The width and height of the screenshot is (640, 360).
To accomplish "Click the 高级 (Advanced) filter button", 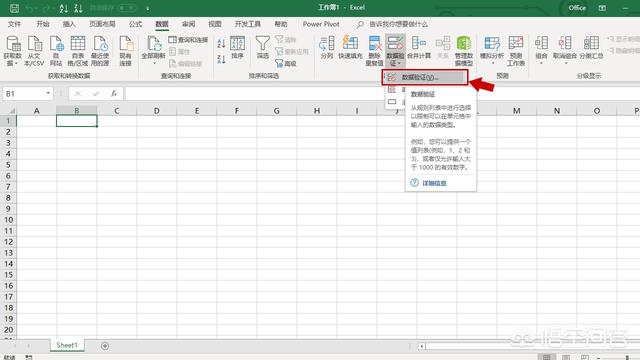I will tap(286, 64).
